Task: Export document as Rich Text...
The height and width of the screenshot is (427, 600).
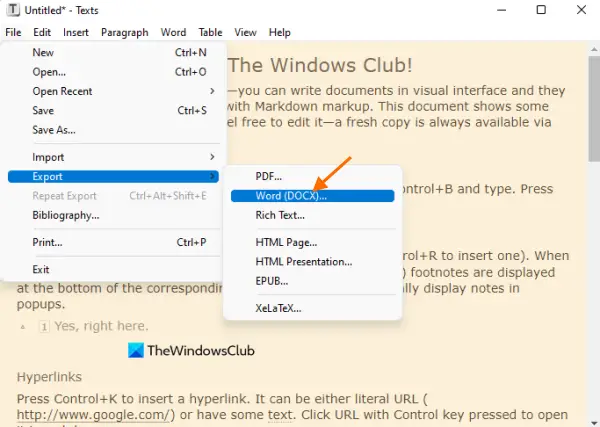Action: [313, 215]
